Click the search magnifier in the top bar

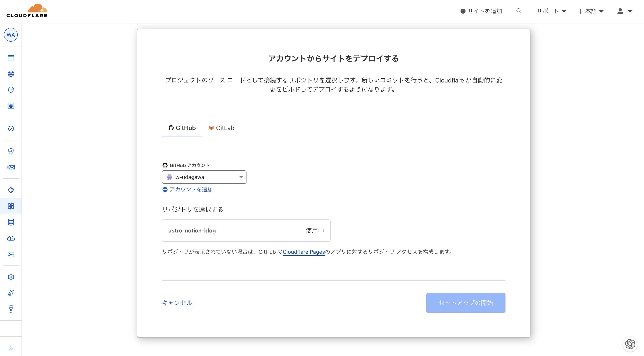519,11
